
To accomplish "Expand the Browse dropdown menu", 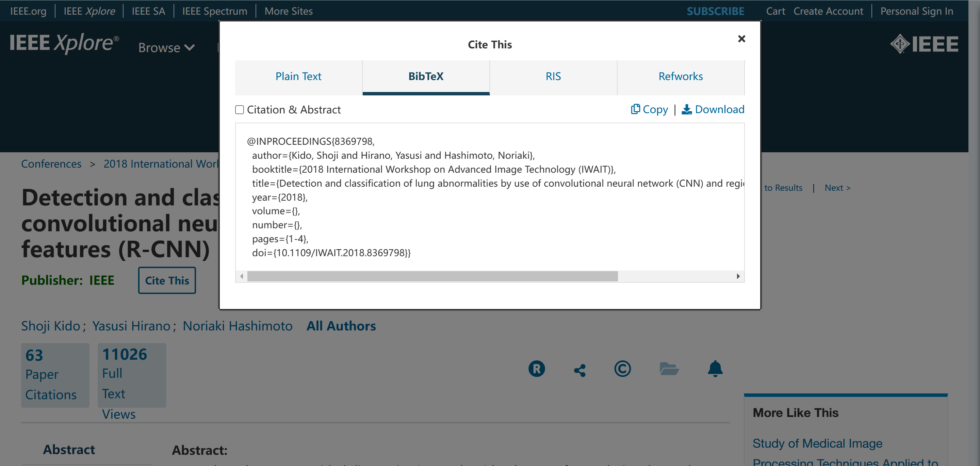I will [x=166, y=48].
